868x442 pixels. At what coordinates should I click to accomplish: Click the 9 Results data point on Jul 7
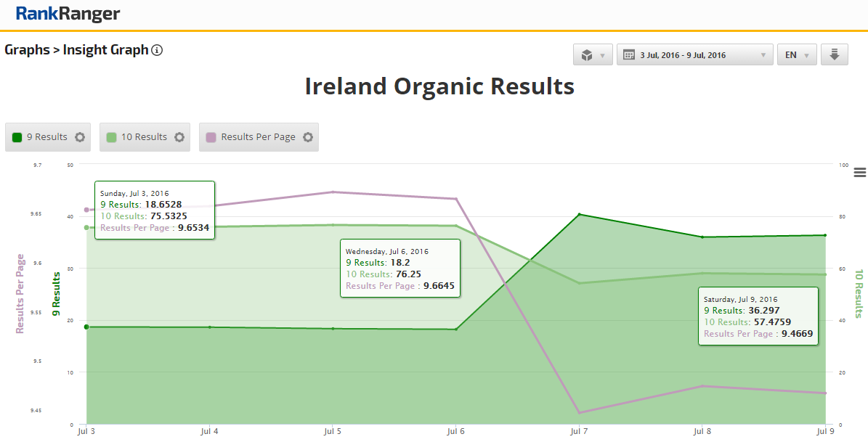(579, 214)
